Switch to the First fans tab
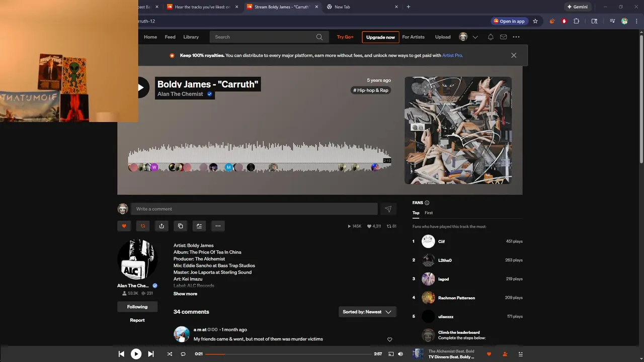The image size is (644, 362). tap(429, 213)
